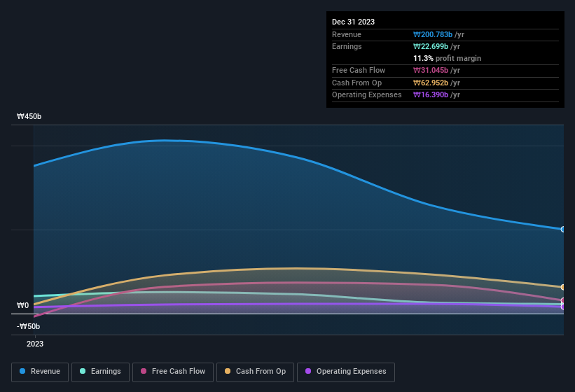Viewport: 575px width, 392px height.
Task: Click the 2023 x-axis label
Action: click(35, 344)
